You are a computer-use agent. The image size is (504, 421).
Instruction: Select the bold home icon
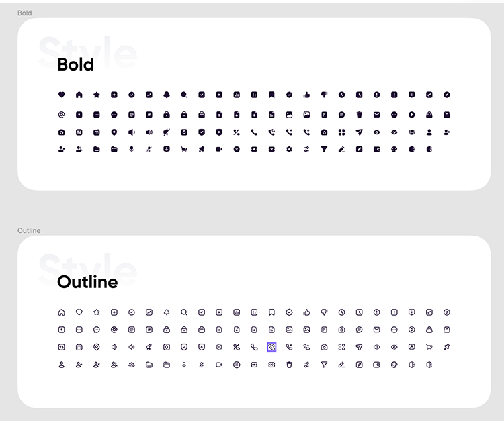(79, 95)
